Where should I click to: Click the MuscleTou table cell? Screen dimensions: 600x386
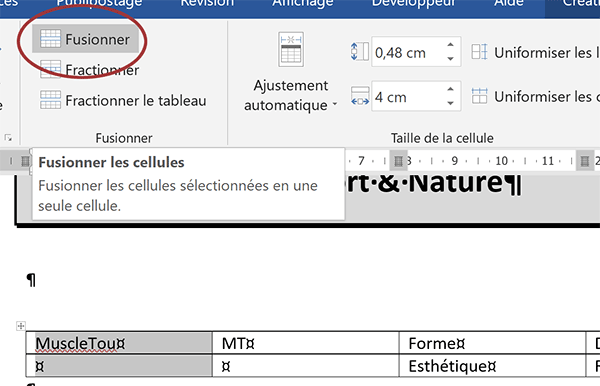119,343
